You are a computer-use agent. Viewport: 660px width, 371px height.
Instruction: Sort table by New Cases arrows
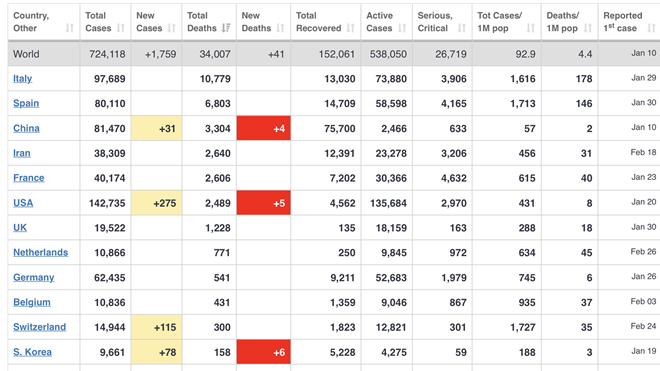pyautogui.click(x=171, y=28)
